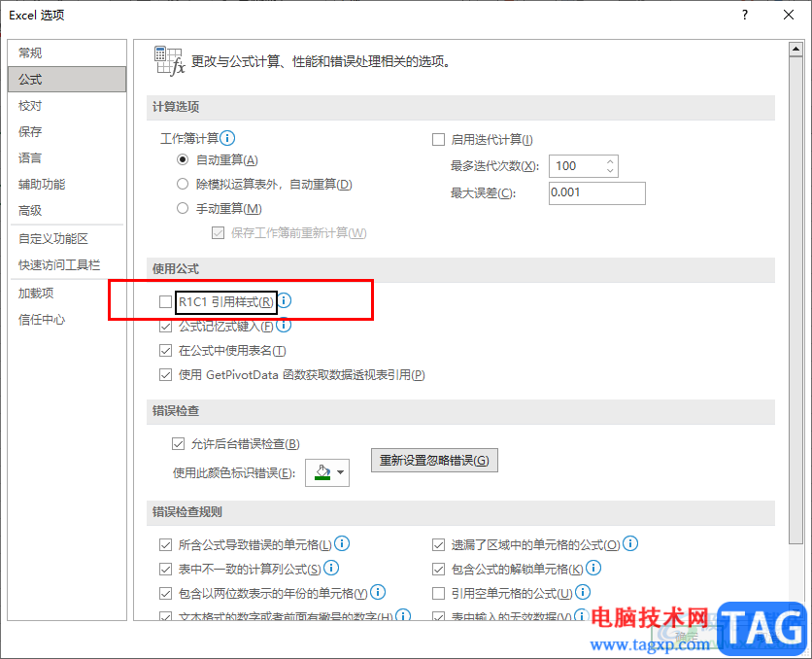
Task: Open the 自定义功能区 category
Action: tap(67, 238)
